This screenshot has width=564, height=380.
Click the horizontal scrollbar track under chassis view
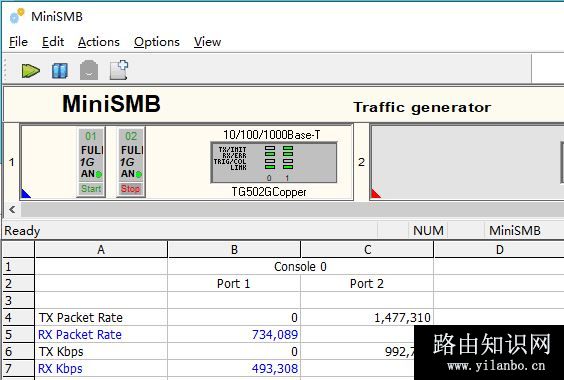[292, 209]
